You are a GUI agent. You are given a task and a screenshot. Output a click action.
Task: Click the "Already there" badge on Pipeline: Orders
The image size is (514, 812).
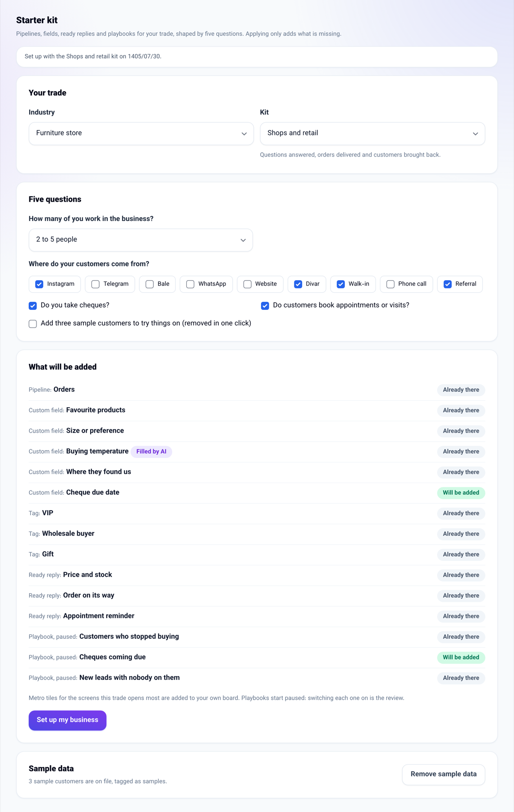(461, 390)
